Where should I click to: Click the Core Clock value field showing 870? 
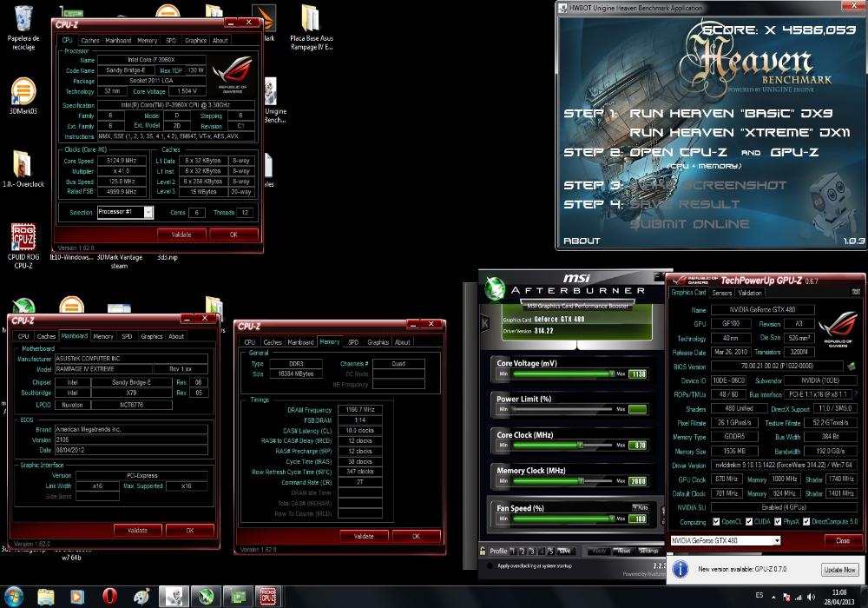(x=638, y=446)
